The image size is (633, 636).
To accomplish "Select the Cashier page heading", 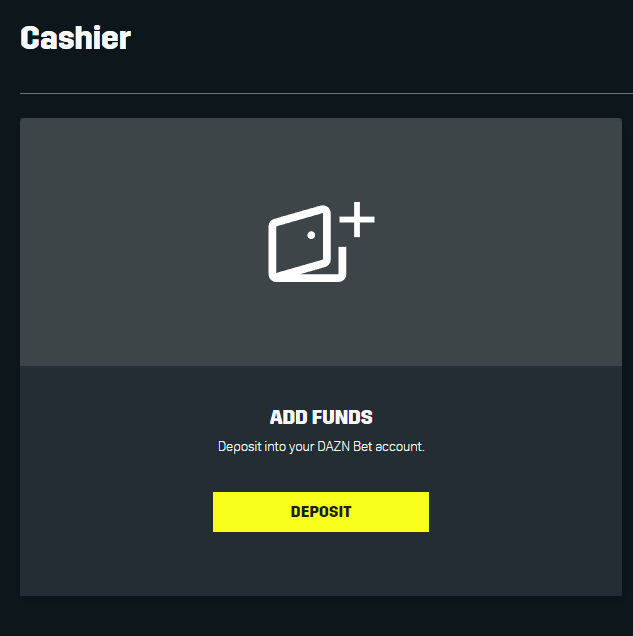I will (75, 38).
